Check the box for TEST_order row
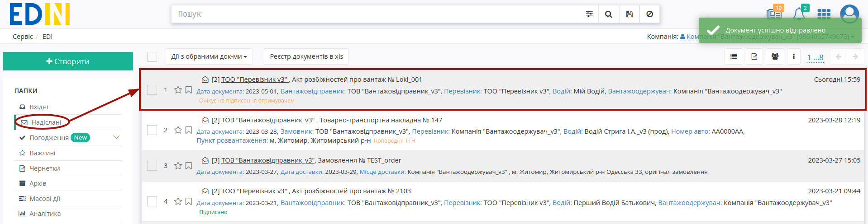Viewport: 868px width, 224px height. [x=152, y=166]
